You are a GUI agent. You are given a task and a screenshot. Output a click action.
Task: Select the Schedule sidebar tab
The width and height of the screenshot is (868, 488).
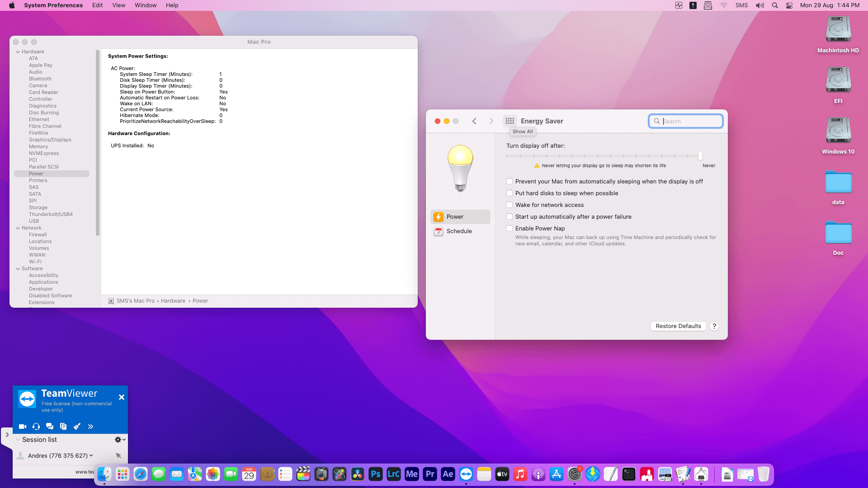click(459, 231)
